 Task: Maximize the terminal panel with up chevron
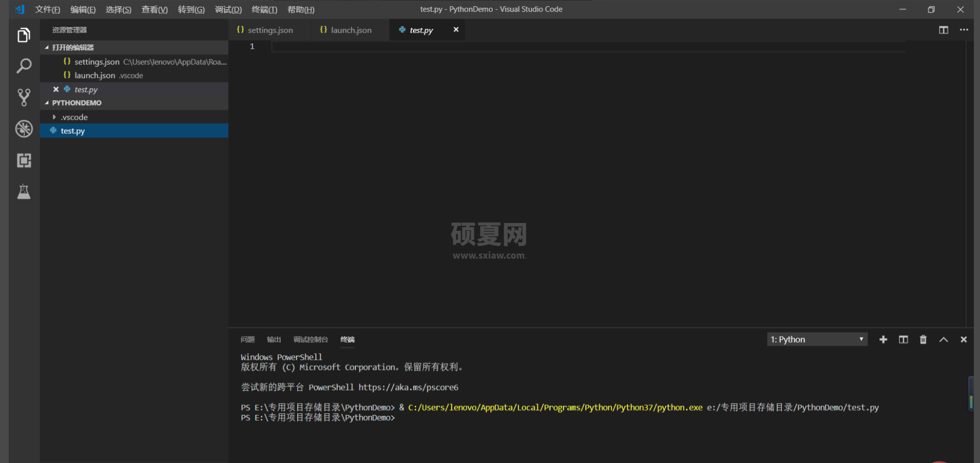click(x=943, y=340)
